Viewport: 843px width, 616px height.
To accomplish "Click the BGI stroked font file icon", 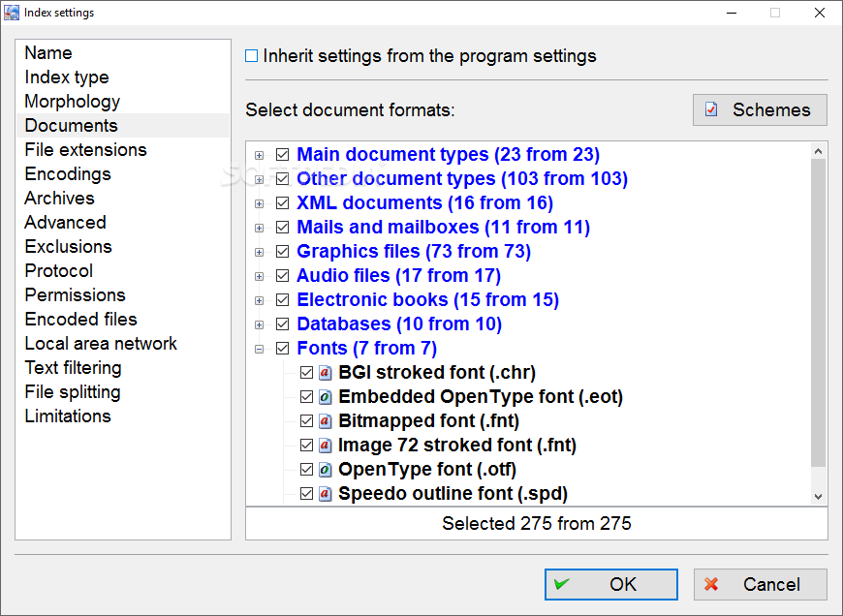I will [x=325, y=373].
